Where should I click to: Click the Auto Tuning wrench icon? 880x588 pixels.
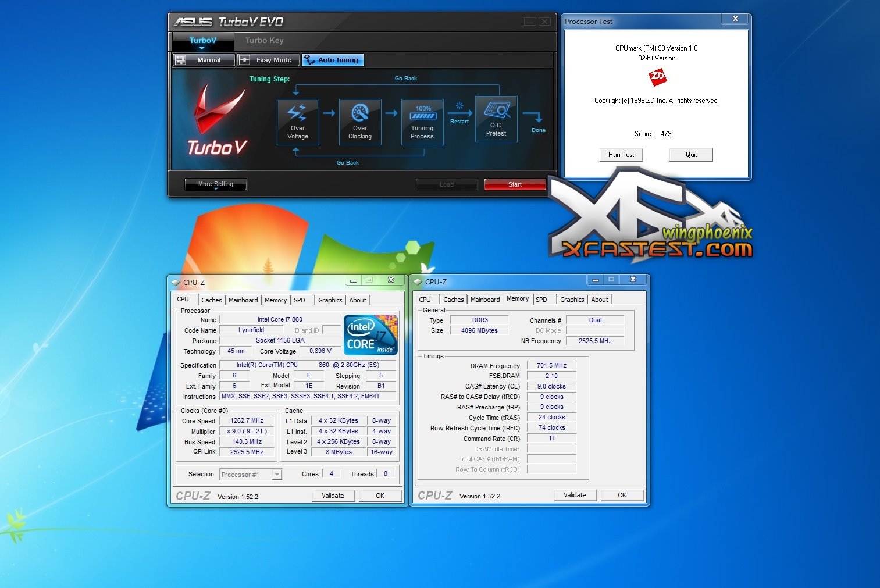point(309,60)
